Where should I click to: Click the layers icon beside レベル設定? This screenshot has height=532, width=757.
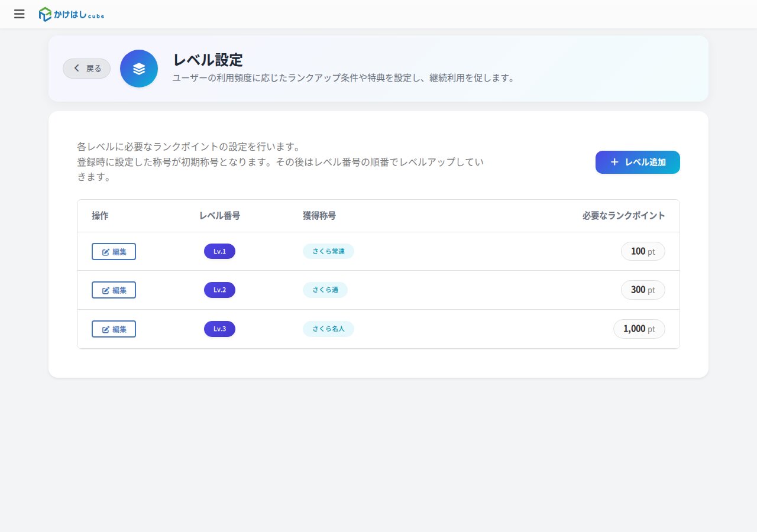139,69
